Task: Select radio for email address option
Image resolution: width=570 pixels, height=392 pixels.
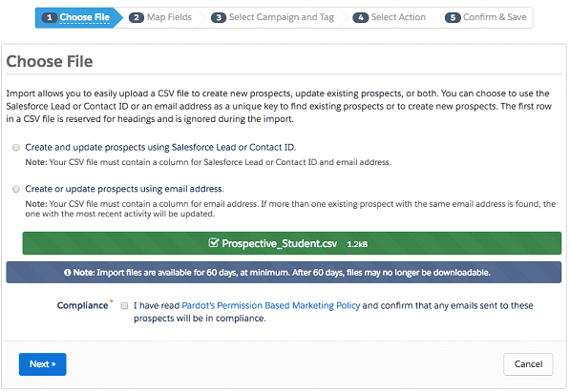Action: 16,189
